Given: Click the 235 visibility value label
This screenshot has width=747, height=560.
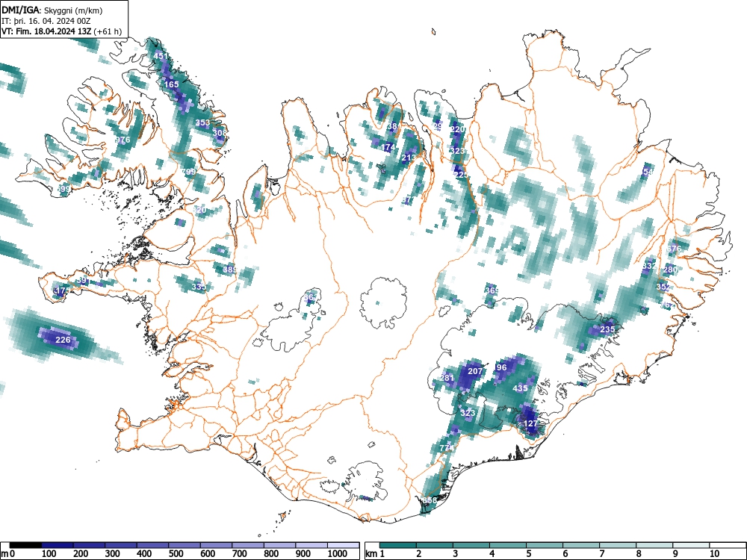Looking at the screenshot, I should [607, 329].
